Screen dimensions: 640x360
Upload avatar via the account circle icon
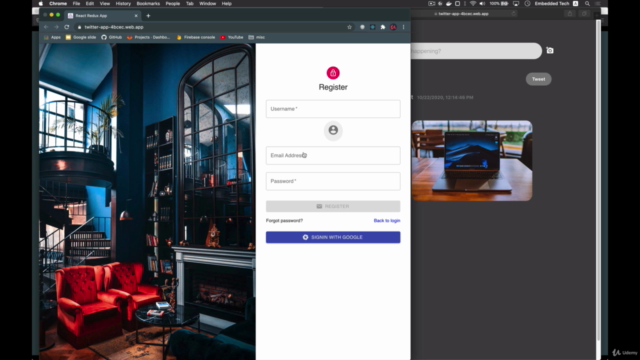[x=333, y=130]
